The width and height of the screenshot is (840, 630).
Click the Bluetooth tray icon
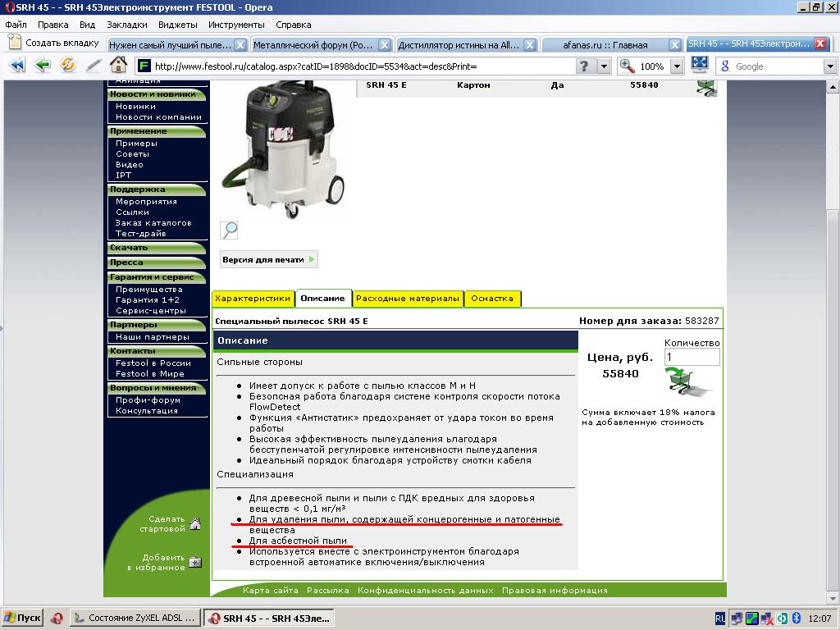tap(796, 619)
